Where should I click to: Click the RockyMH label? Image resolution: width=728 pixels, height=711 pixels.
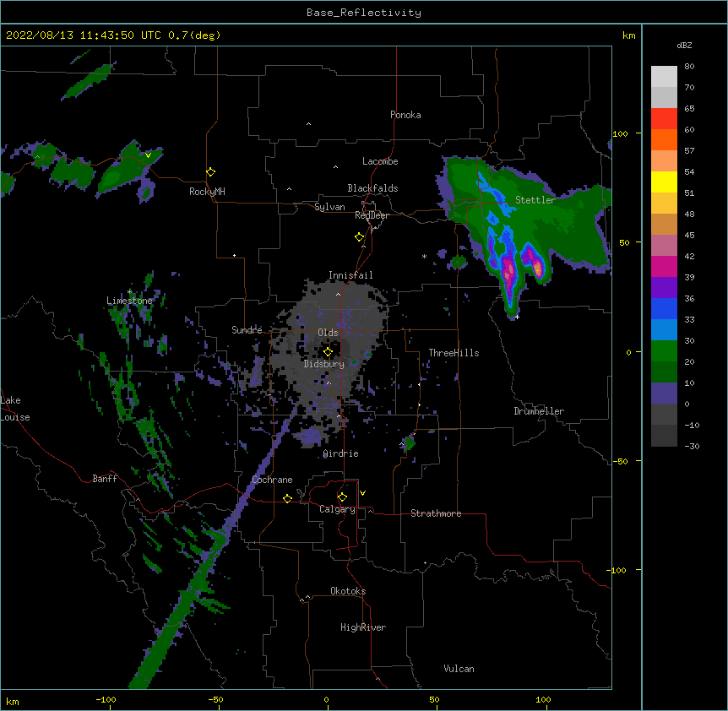click(207, 192)
